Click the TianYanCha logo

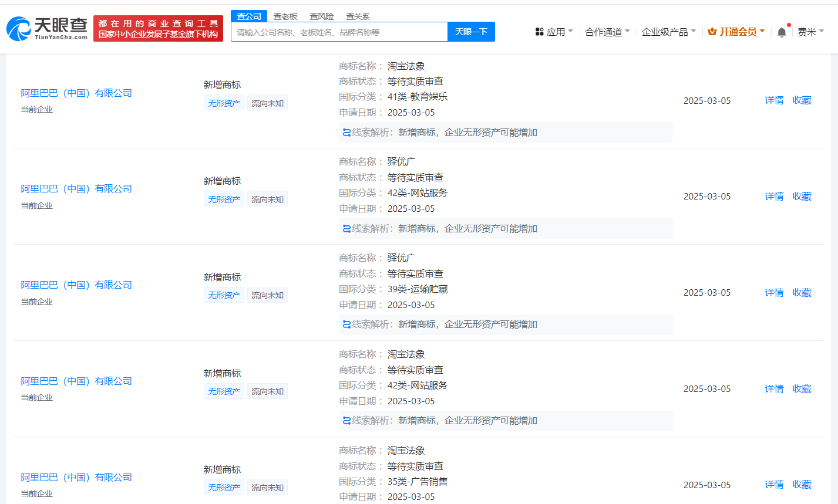[x=47, y=28]
